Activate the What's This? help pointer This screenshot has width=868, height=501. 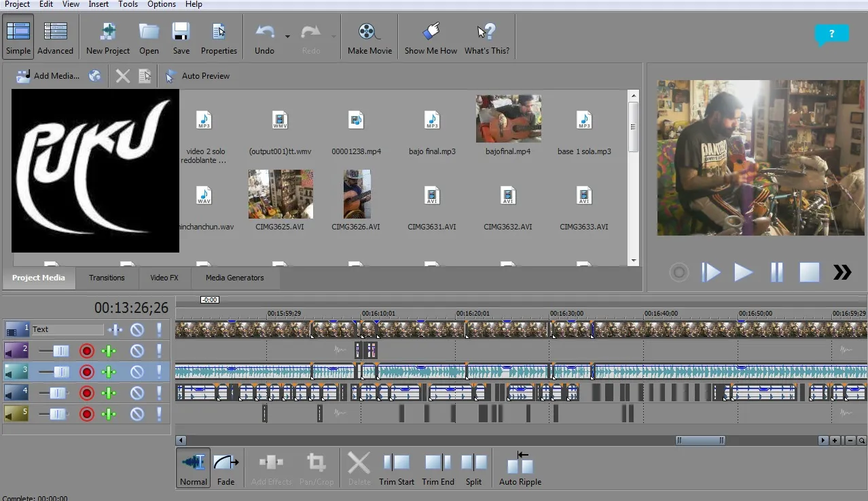(x=487, y=38)
